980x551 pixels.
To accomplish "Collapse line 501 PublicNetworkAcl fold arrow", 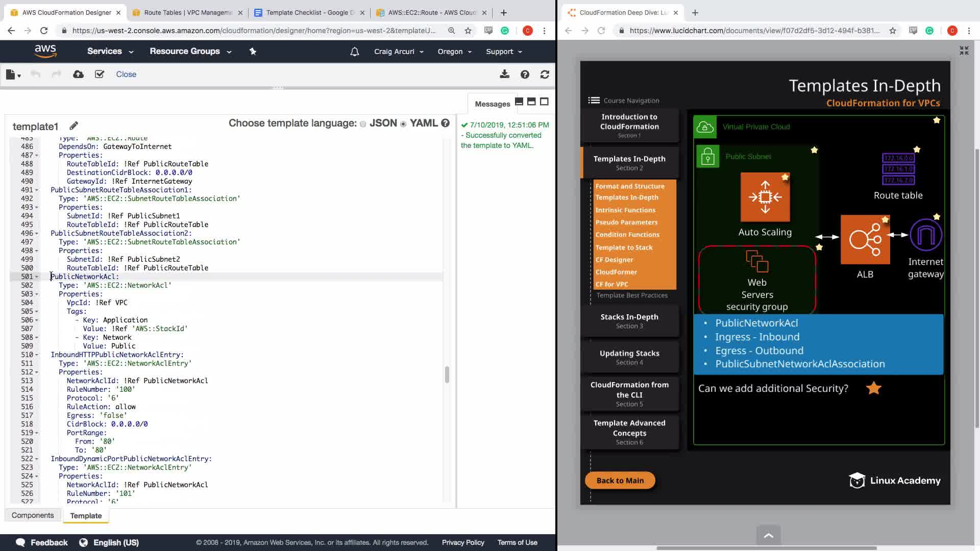I will [x=37, y=277].
